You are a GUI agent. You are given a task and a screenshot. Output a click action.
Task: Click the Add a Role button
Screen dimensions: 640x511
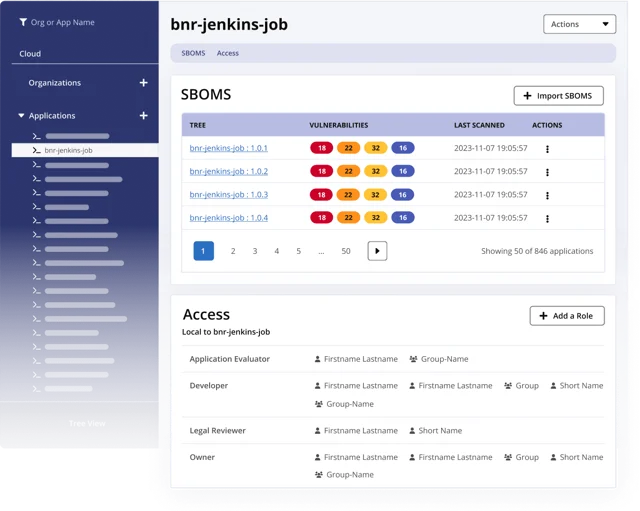(x=567, y=316)
